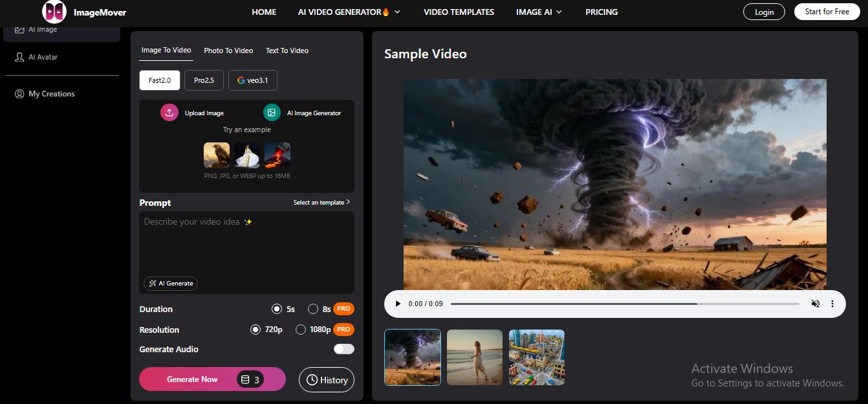868x404 pixels.
Task: Select the 8s duration option
Action: click(x=313, y=309)
